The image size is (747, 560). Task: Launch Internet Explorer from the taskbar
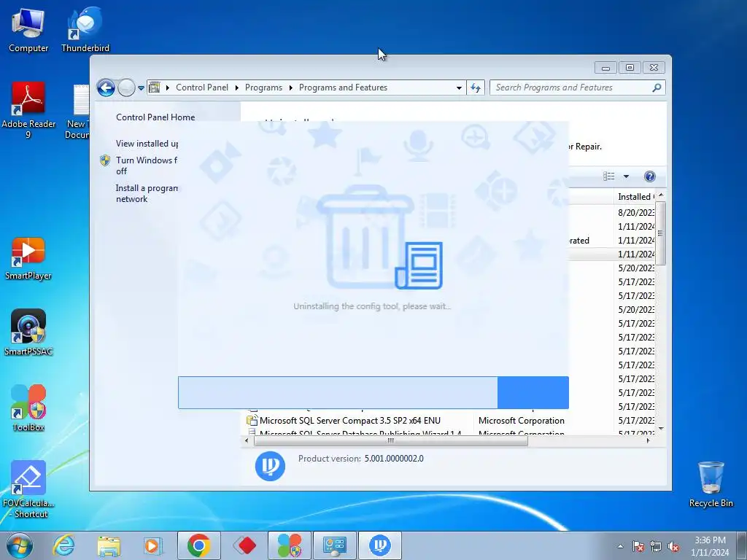pyautogui.click(x=64, y=545)
